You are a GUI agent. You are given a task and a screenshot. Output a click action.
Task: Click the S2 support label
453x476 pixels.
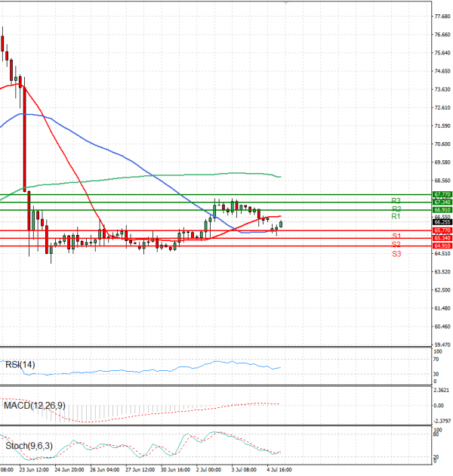point(396,244)
